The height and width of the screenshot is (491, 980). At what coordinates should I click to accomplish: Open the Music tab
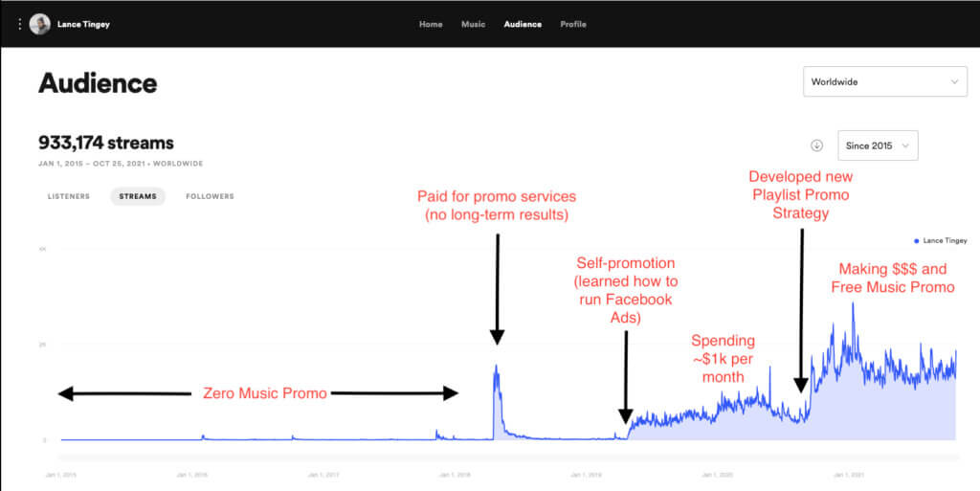[x=473, y=24]
